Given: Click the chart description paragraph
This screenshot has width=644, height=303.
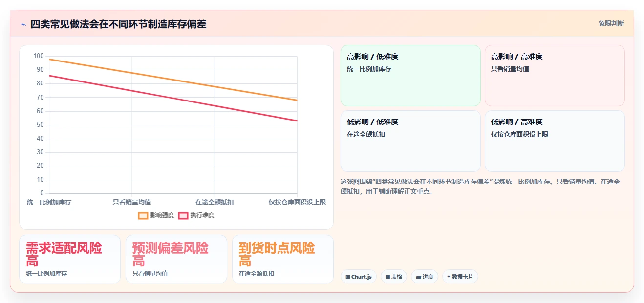Looking at the screenshot, I should click(480, 186).
